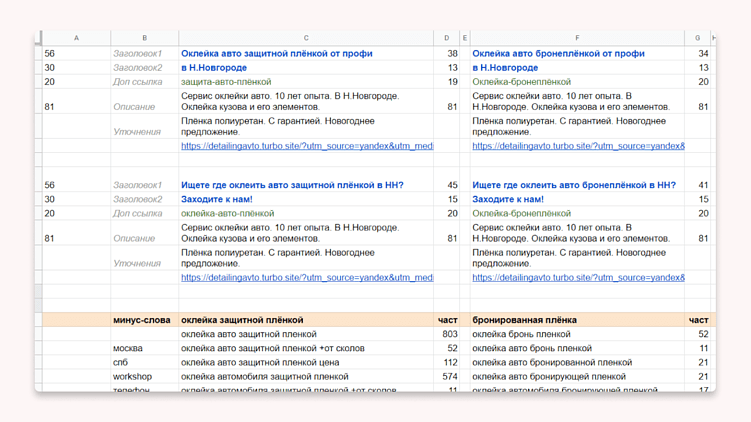Click column F header
Viewport: 751px width, 422px height.
(577, 38)
